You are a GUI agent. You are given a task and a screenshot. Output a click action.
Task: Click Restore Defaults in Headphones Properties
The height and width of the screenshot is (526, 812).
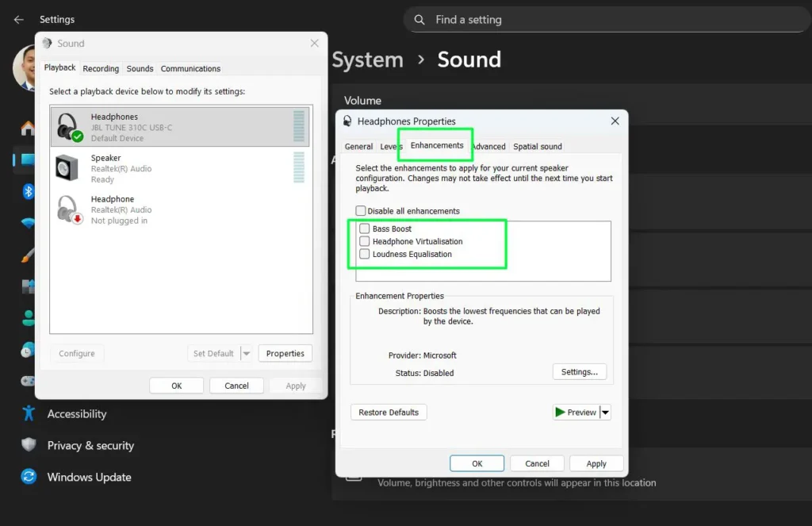click(x=389, y=412)
